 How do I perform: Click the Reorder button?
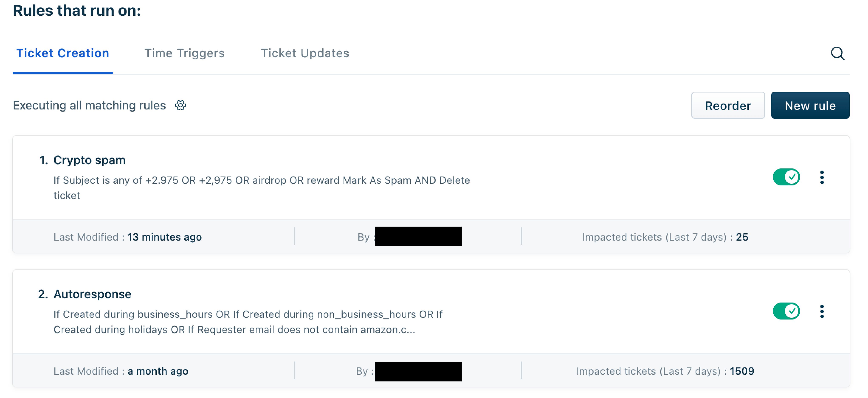[x=728, y=105]
